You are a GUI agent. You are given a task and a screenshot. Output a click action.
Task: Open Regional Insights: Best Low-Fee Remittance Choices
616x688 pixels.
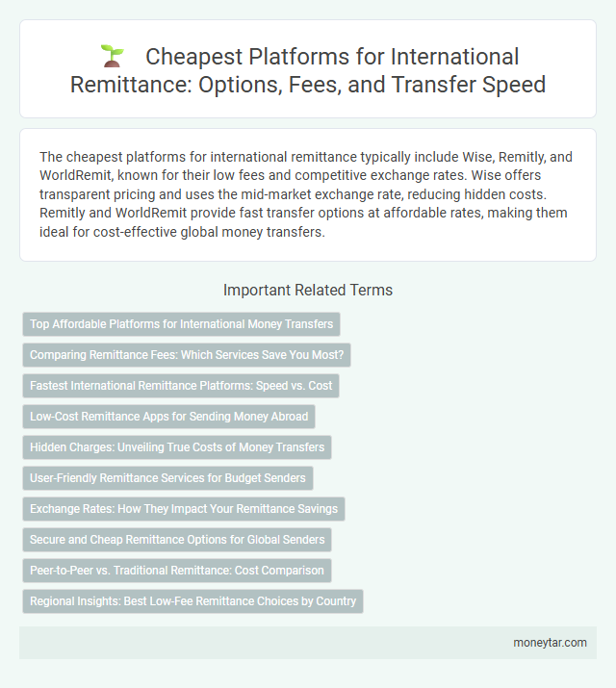pos(192,601)
